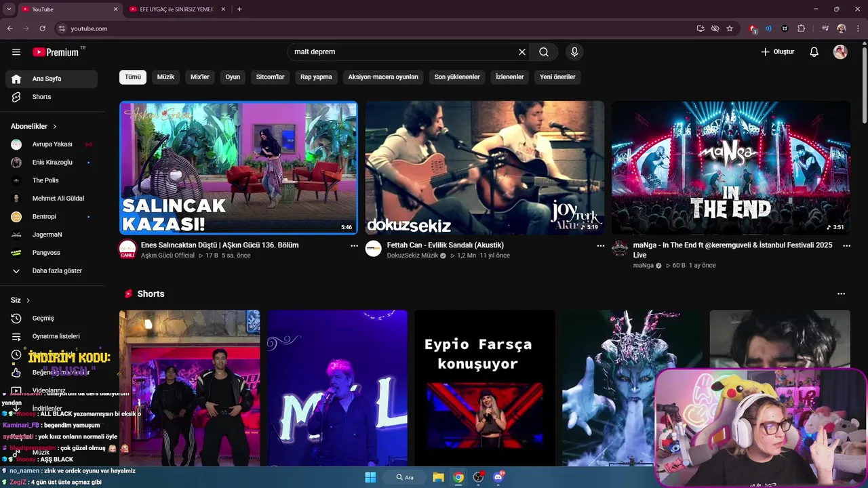Open Geçmiş history page

(x=52, y=319)
